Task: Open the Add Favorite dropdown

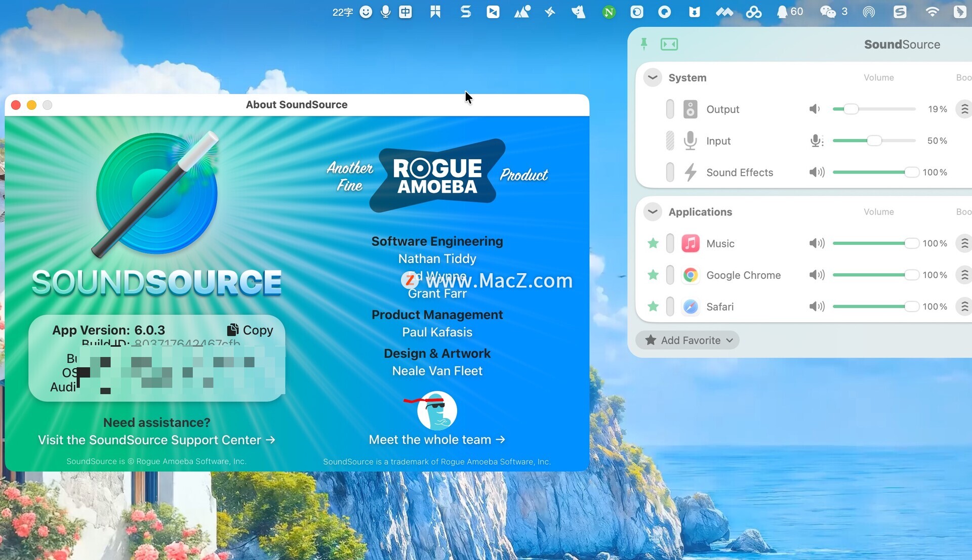Action: [689, 340]
